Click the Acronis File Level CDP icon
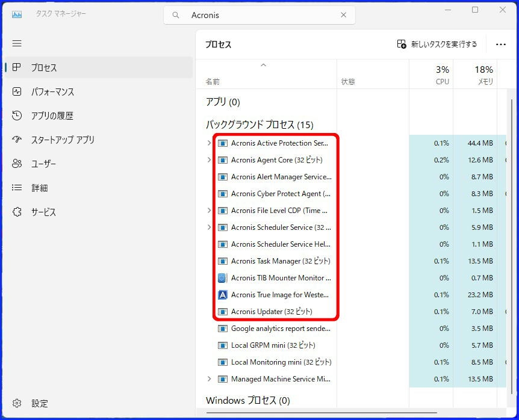 [x=223, y=211]
